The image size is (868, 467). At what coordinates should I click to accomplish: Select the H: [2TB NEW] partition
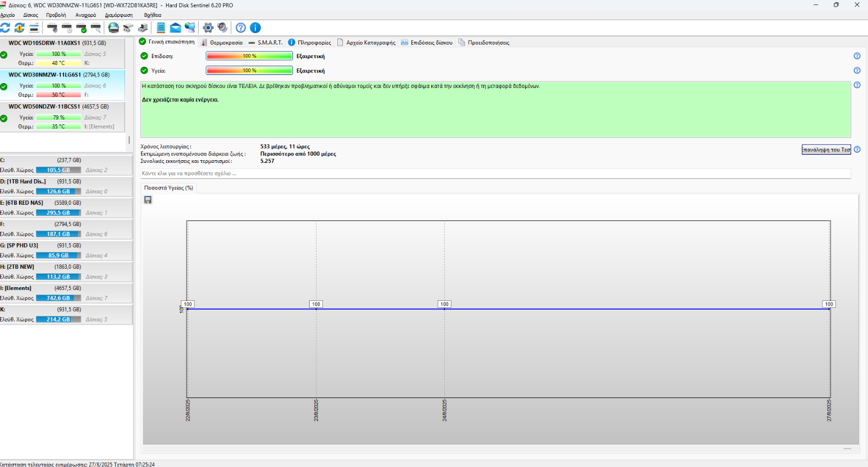tap(66, 272)
